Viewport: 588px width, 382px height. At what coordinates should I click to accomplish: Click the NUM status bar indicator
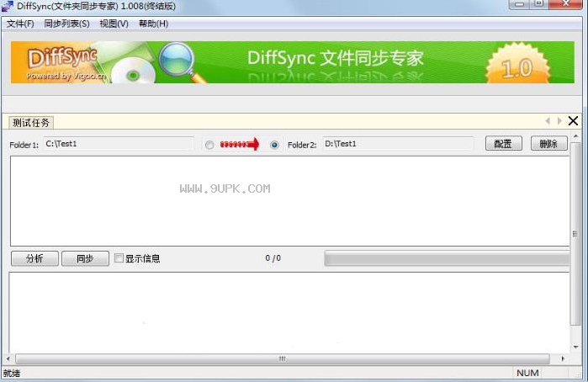click(x=527, y=373)
